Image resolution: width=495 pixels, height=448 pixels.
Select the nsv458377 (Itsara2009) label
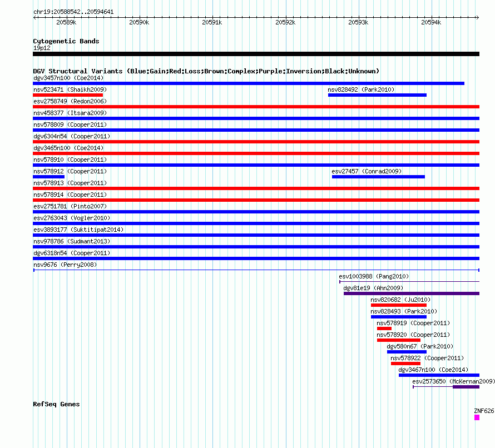coord(70,113)
